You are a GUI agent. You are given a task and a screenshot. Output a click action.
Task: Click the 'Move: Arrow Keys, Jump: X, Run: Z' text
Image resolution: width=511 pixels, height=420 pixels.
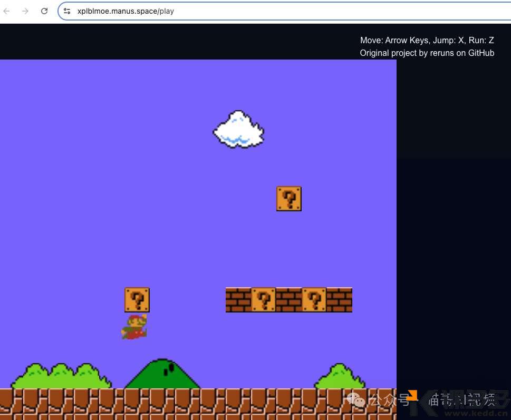[x=427, y=41]
